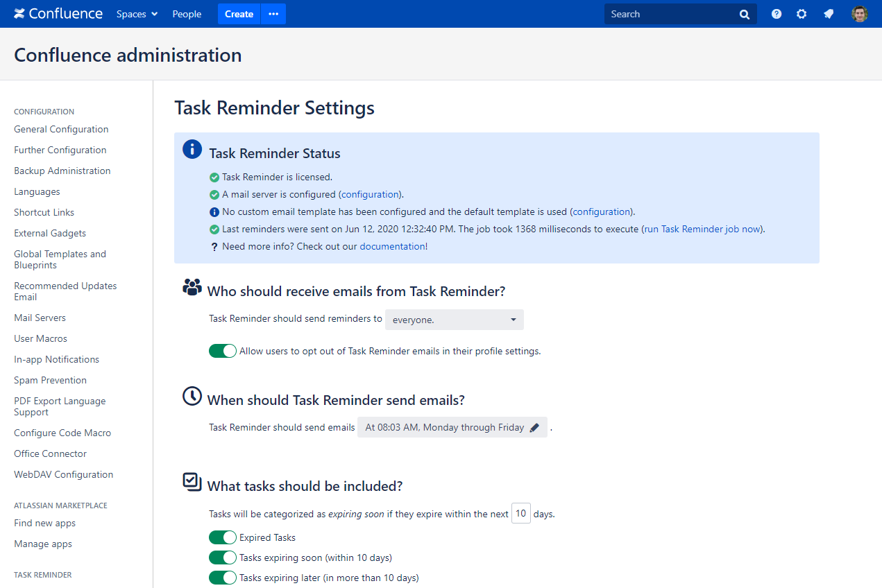Toggle Tasks expiring soon switch
Viewport: 882px width, 588px height.
(223, 557)
